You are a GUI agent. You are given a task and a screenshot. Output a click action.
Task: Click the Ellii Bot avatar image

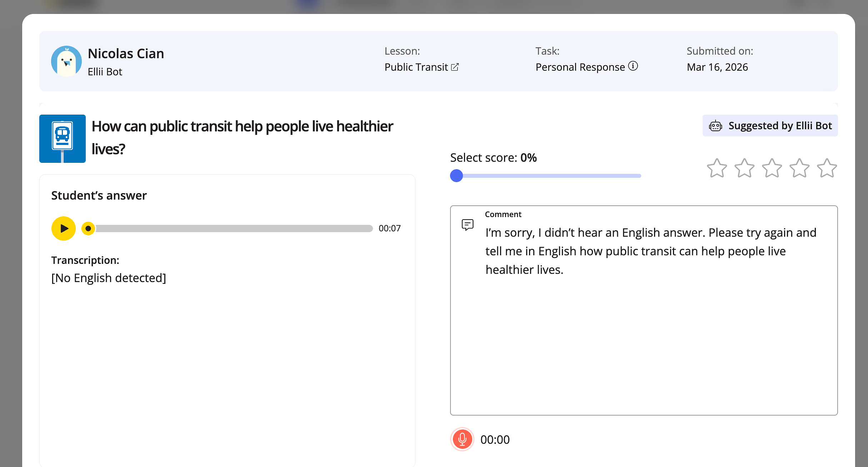click(x=66, y=61)
